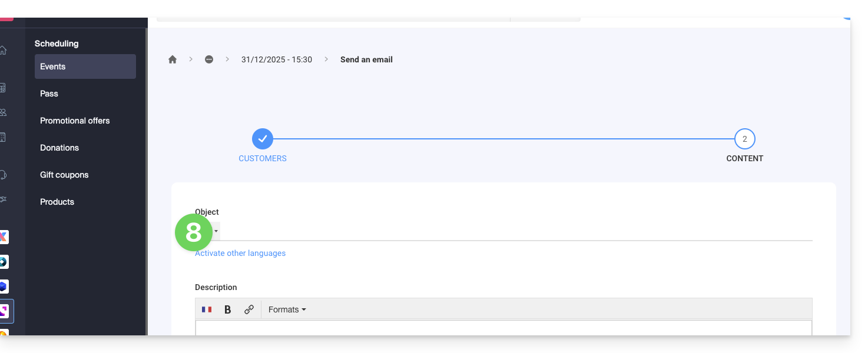Viewport: 868px width, 353px height.
Task: Click the home icon in left rail
Action: (x=4, y=50)
